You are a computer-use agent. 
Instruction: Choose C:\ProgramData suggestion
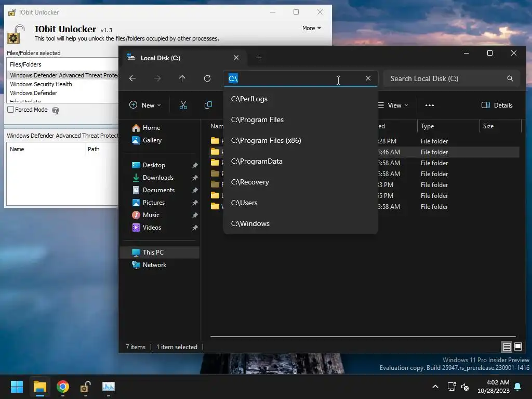coord(301,161)
